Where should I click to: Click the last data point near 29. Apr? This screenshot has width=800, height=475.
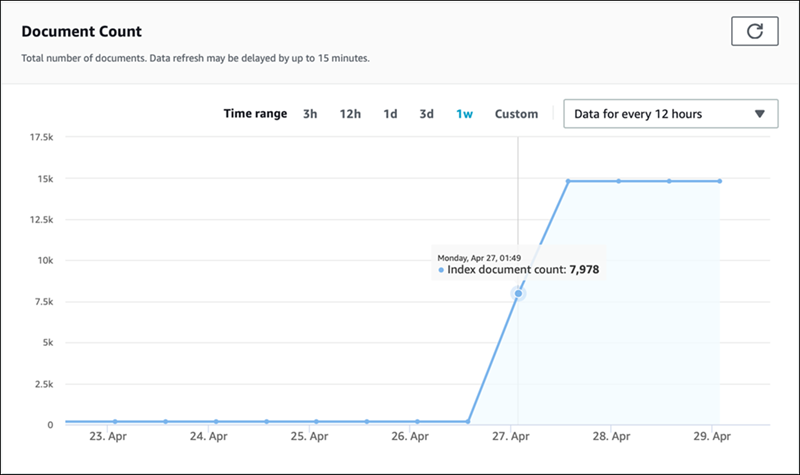click(x=719, y=181)
